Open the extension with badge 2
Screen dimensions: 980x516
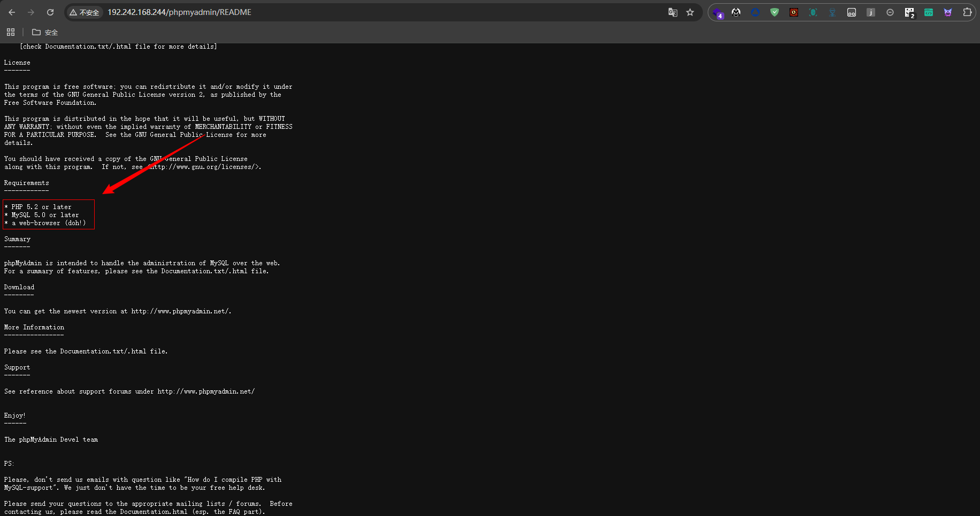(909, 13)
